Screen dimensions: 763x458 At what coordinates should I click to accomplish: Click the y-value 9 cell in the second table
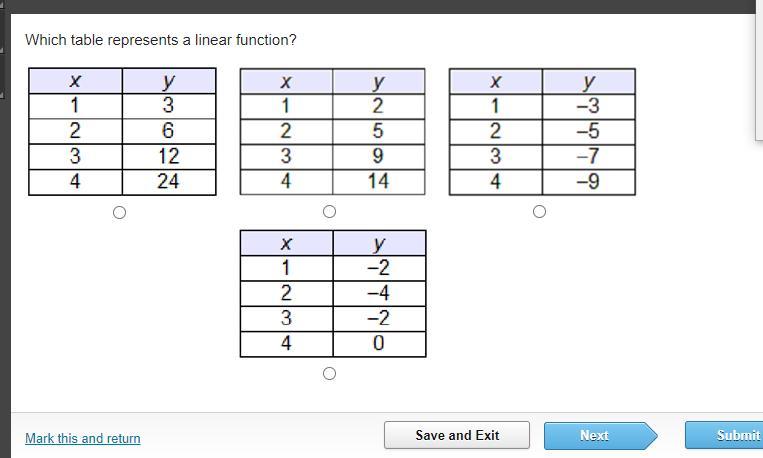coord(379,156)
